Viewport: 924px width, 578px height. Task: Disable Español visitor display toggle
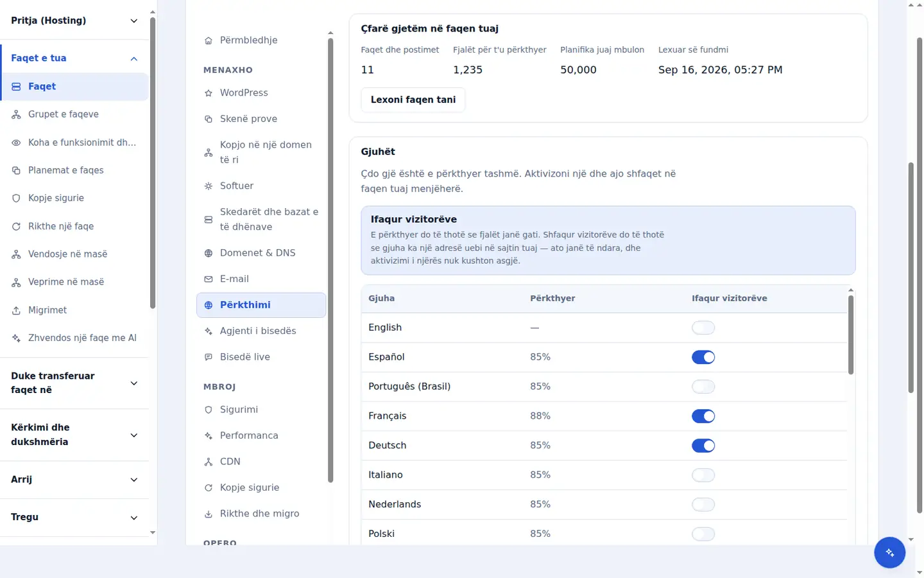tap(703, 357)
